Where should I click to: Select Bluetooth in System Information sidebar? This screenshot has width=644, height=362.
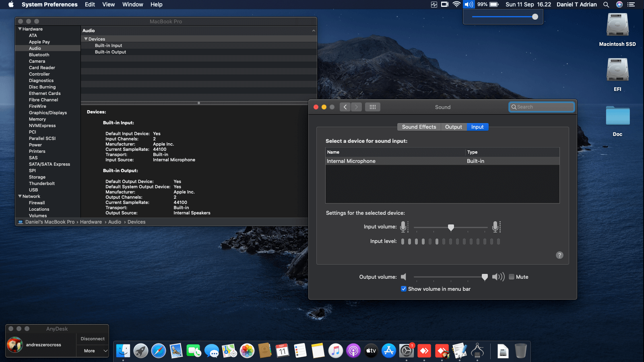click(x=39, y=55)
